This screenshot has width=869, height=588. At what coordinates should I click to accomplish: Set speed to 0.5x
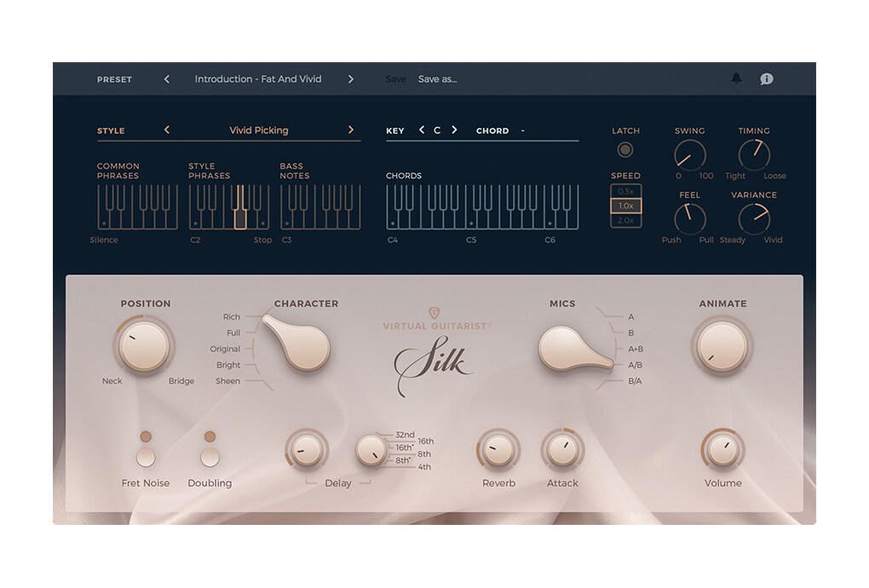(625, 191)
